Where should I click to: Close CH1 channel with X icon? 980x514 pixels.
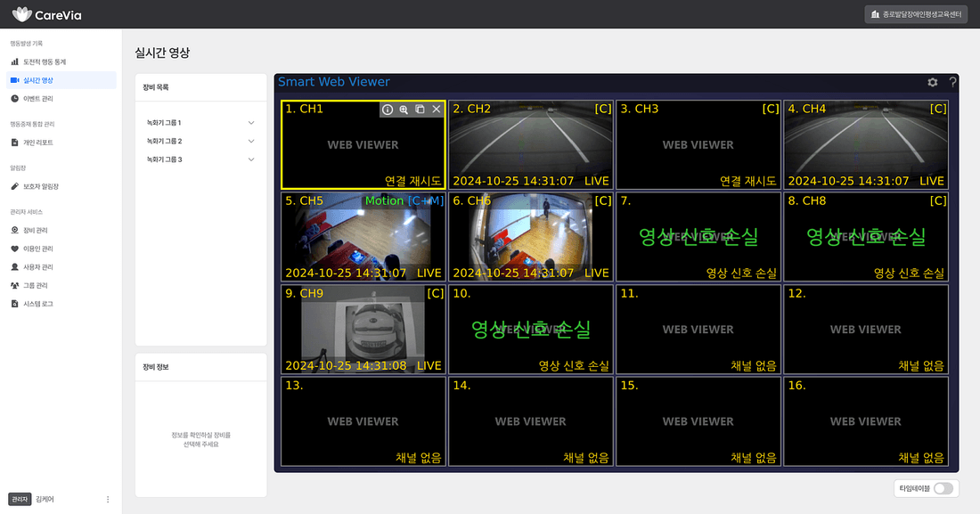click(437, 110)
